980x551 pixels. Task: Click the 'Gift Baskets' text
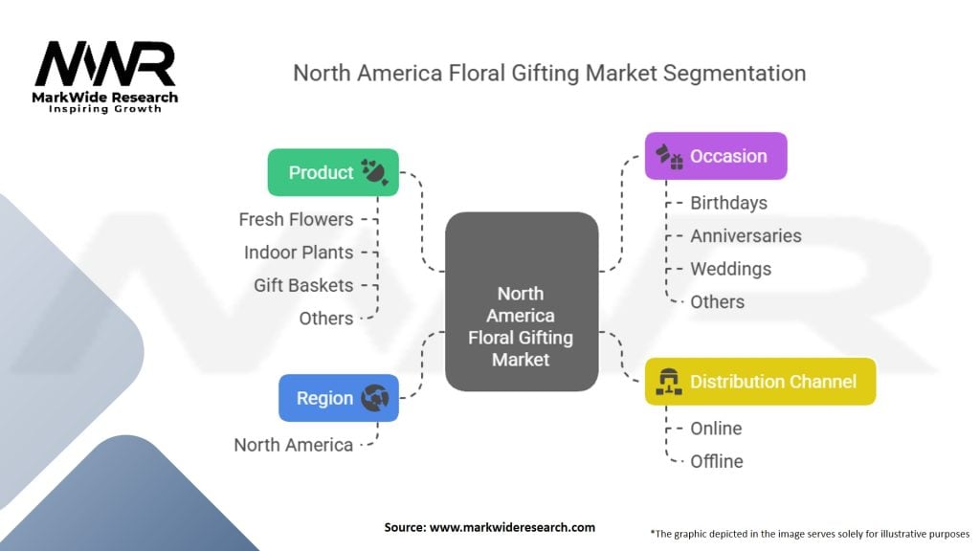[x=303, y=285]
